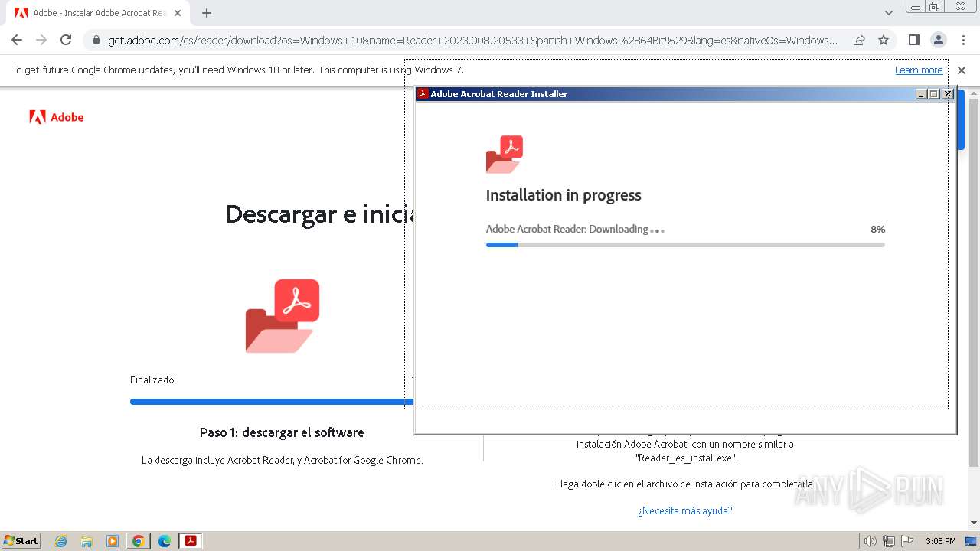This screenshot has width=980, height=551.
Task: Click the Acrobat Reader logo inside the installer
Action: pos(505,154)
